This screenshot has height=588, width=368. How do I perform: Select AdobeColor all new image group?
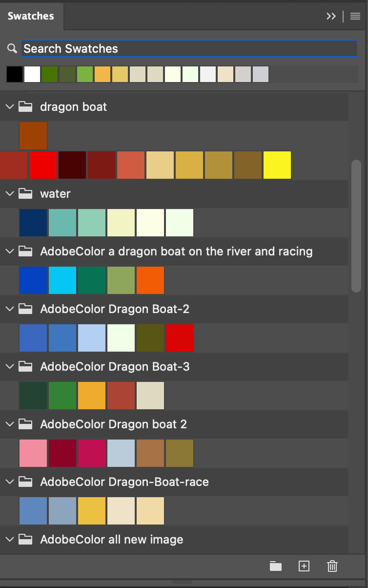[112, 539]
